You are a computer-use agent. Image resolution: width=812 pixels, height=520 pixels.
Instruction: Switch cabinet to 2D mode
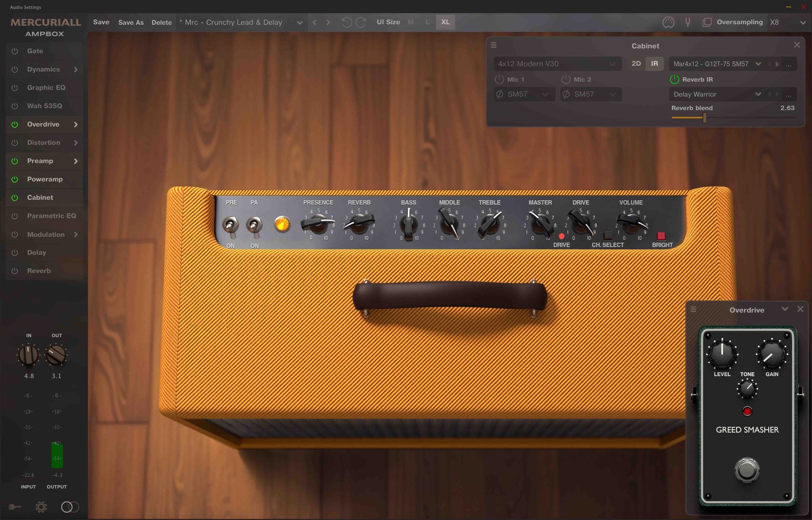click(636, 64)
